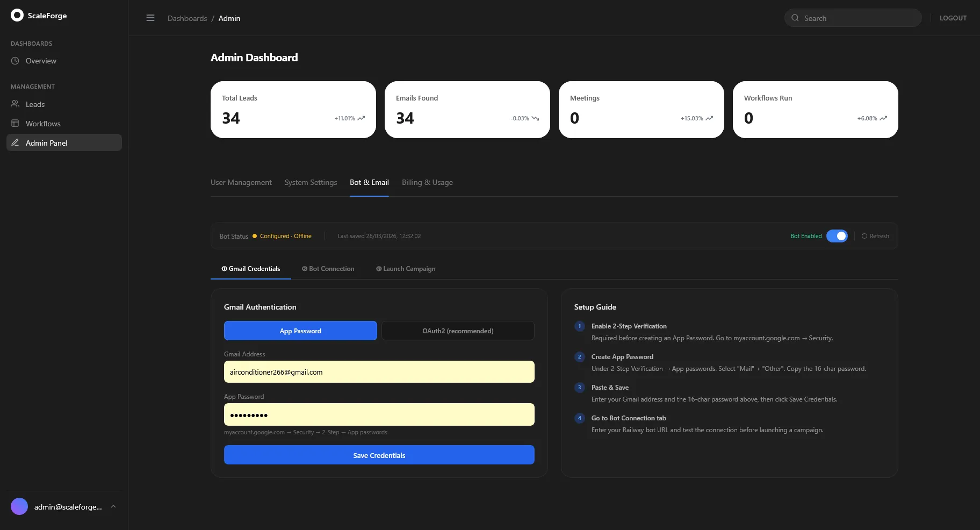Click the Workflows Run stat card
This screenshot has width=980, height=530.
coord(816,110)
